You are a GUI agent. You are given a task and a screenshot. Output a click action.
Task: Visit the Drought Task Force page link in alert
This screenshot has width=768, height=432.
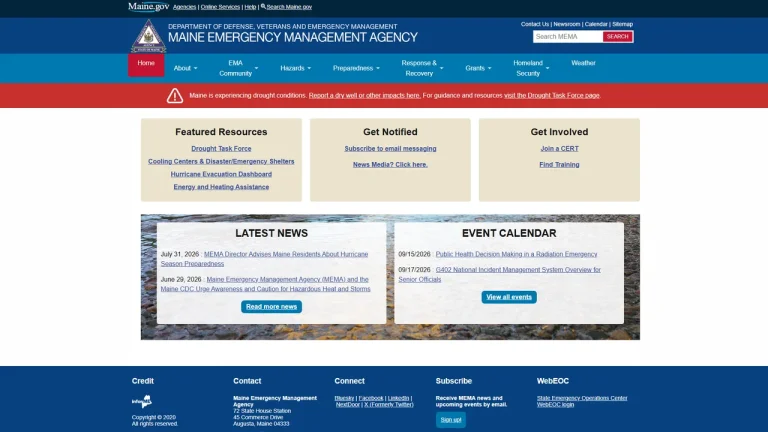pos(552,96)
